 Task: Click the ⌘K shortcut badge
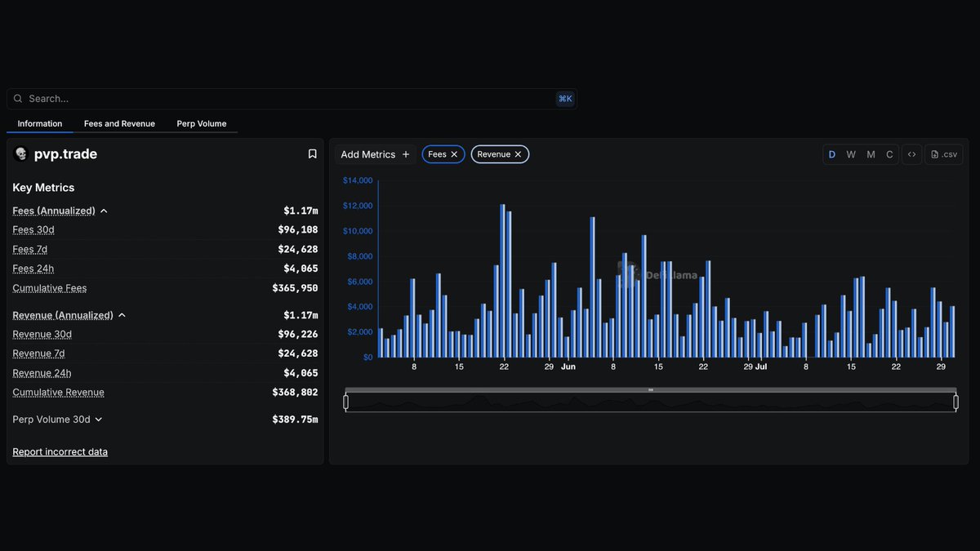pyautogui.click(x=565, y=99)
